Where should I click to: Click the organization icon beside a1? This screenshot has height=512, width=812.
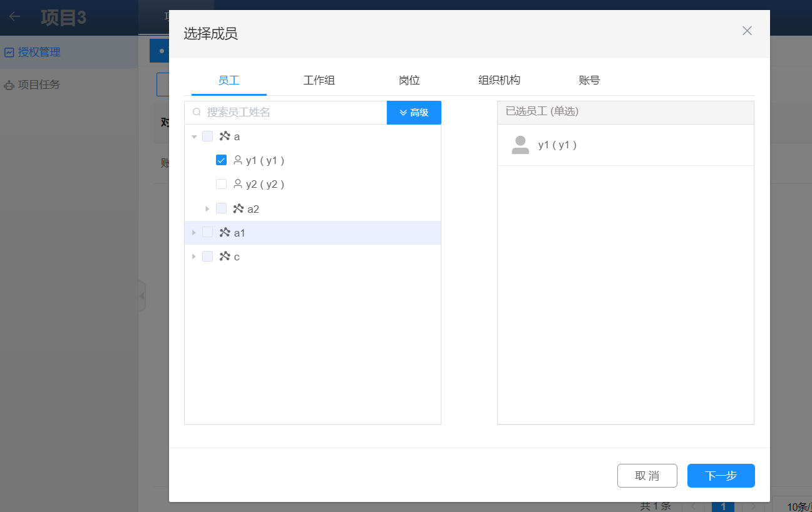(225, 233)
